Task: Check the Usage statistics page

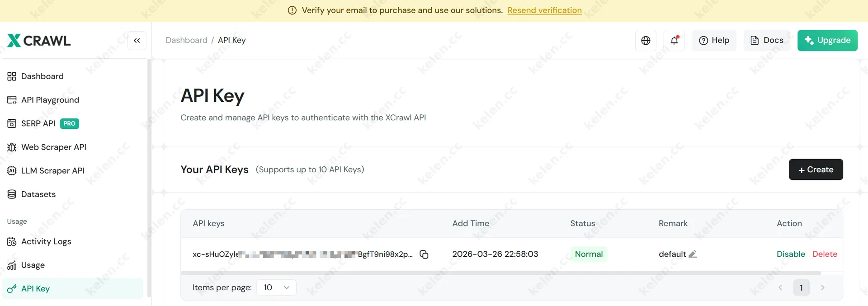Action: 33,265
